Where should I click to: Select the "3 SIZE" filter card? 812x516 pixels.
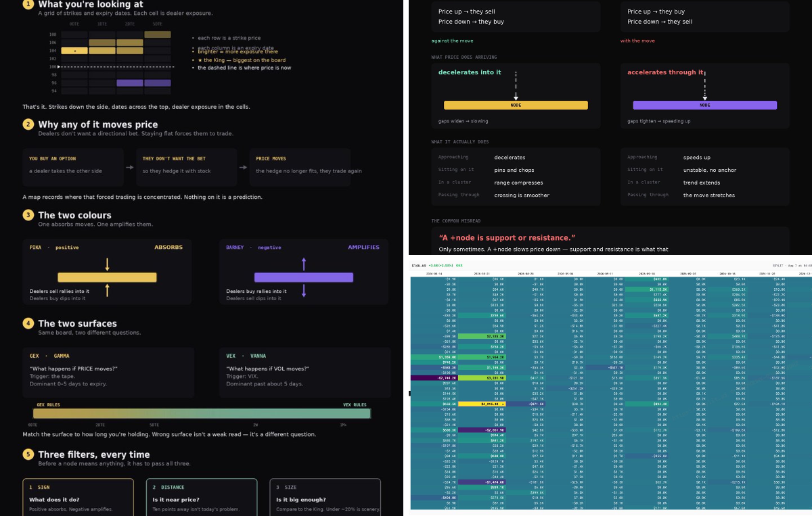click(325, 497)
